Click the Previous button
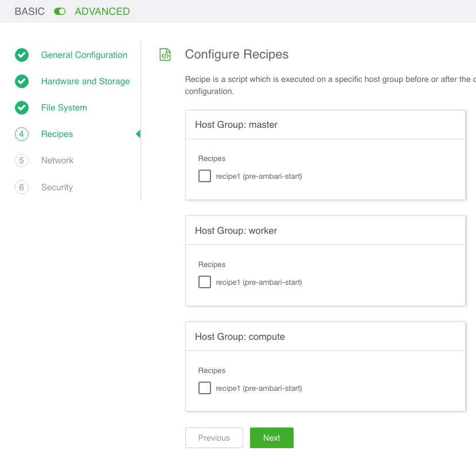The height and width of the screenshot is (459, 476). click(214, 438)
